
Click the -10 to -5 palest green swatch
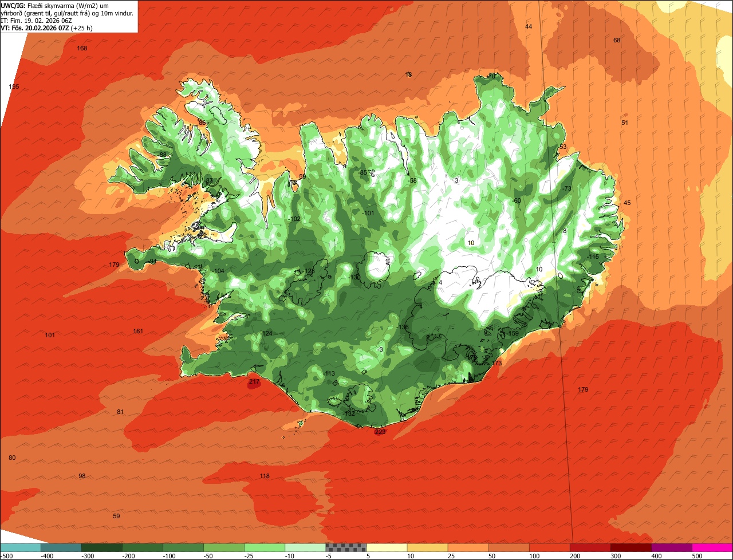point(305,547)
